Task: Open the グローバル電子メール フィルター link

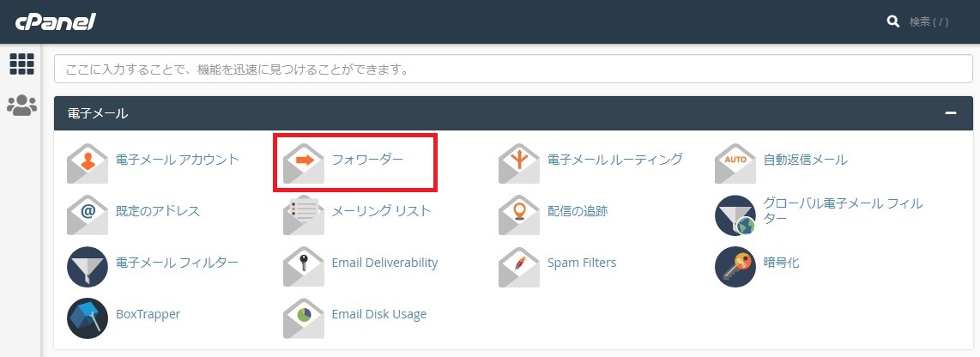Action: pos(843,211)
